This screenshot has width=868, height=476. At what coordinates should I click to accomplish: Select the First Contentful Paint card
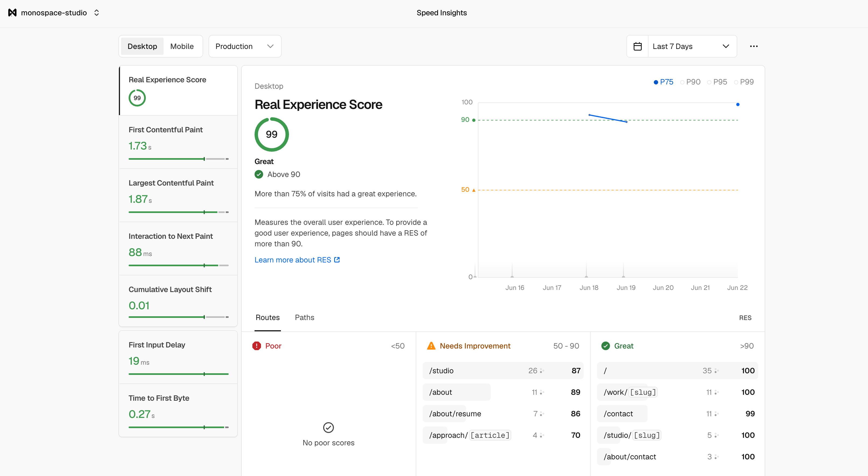pyautogui.click(x=178, y=142)
